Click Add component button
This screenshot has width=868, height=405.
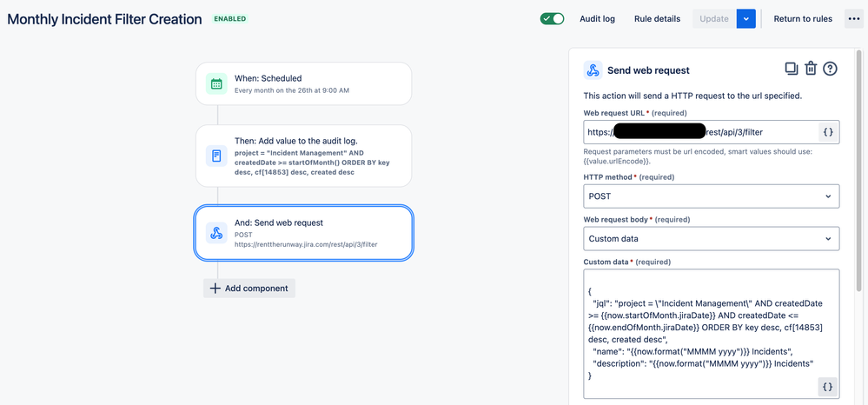pos(249,288)
